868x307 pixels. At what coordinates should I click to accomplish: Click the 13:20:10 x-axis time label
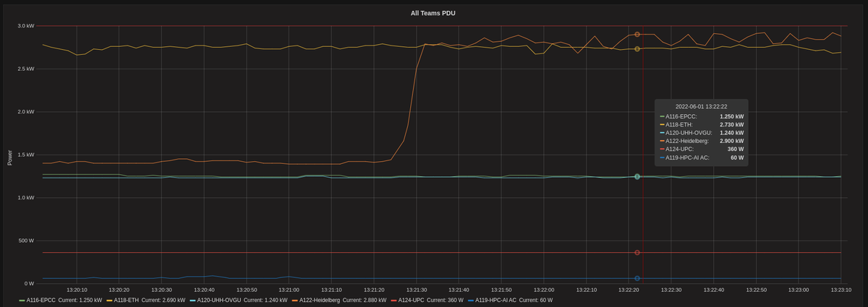(x=77, y=290)
